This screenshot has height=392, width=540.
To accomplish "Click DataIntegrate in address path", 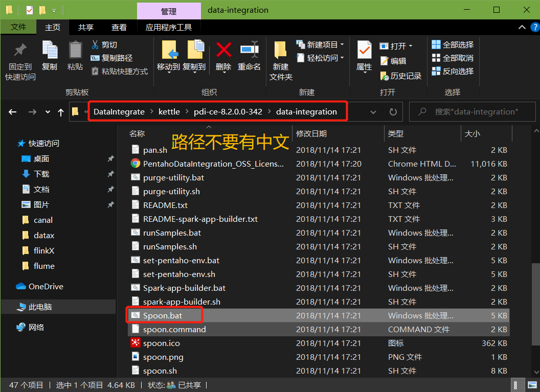I will pos(119,112).
